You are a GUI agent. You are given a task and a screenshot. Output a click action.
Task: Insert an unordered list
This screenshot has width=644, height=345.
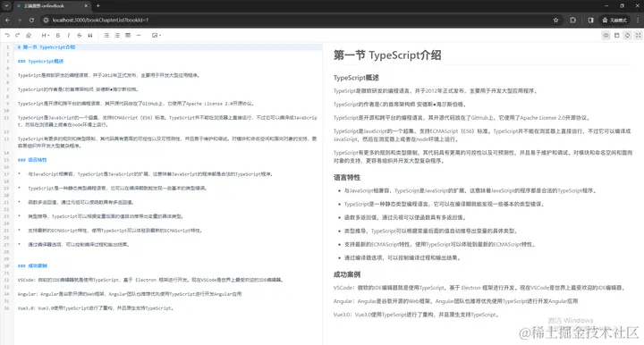[106, 35]
